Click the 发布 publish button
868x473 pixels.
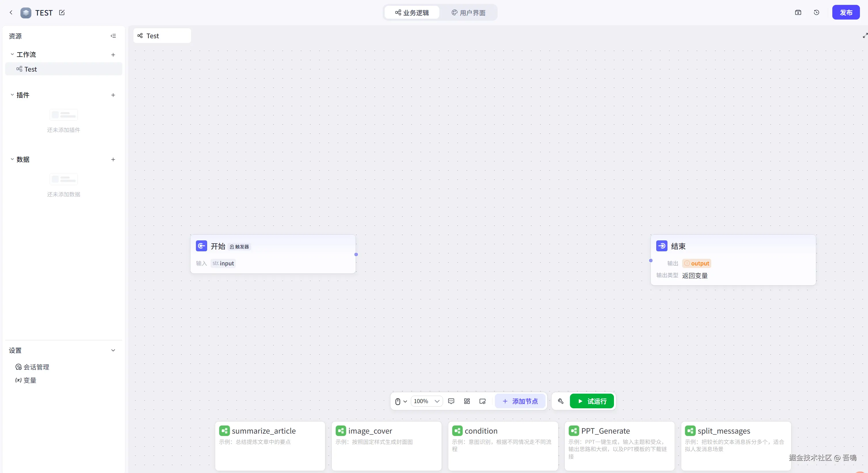[x=846, y=12]
